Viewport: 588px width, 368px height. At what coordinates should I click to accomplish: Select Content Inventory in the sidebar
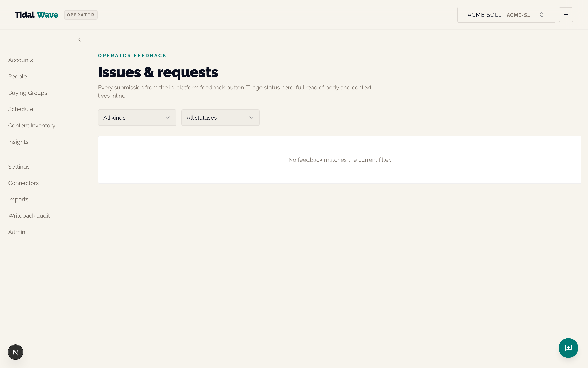click(x=32, y=125)
